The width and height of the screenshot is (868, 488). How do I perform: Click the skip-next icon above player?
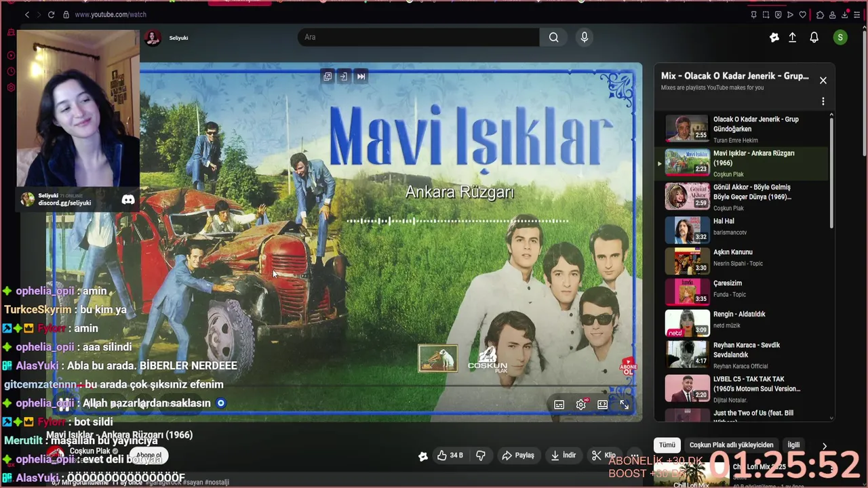point(361,77)
